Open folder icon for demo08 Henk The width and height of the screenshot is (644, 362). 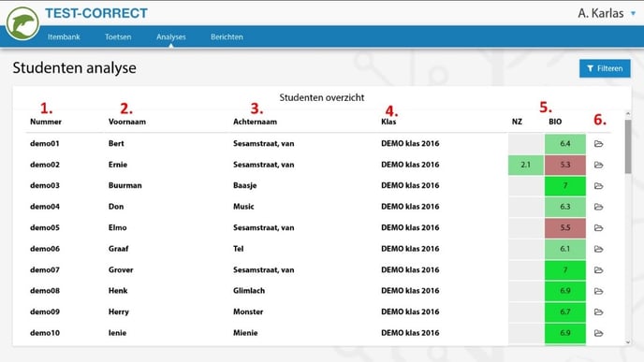(x=598, y=291)
